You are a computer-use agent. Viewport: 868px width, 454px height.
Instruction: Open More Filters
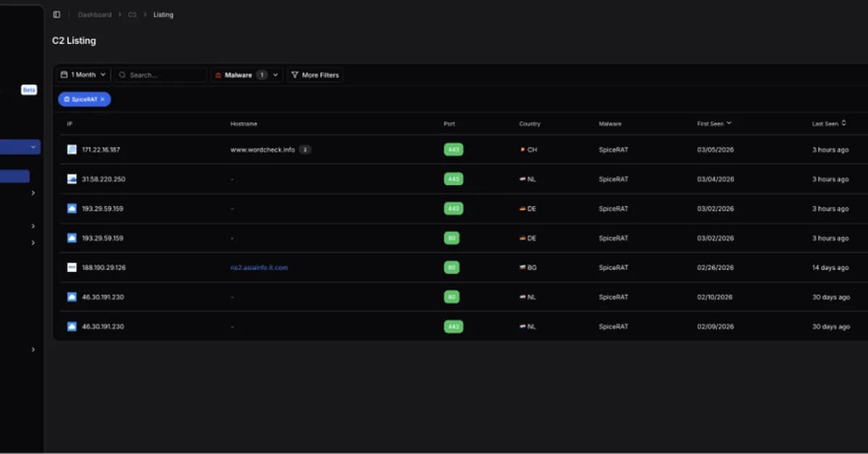click(x=315, y=74)
